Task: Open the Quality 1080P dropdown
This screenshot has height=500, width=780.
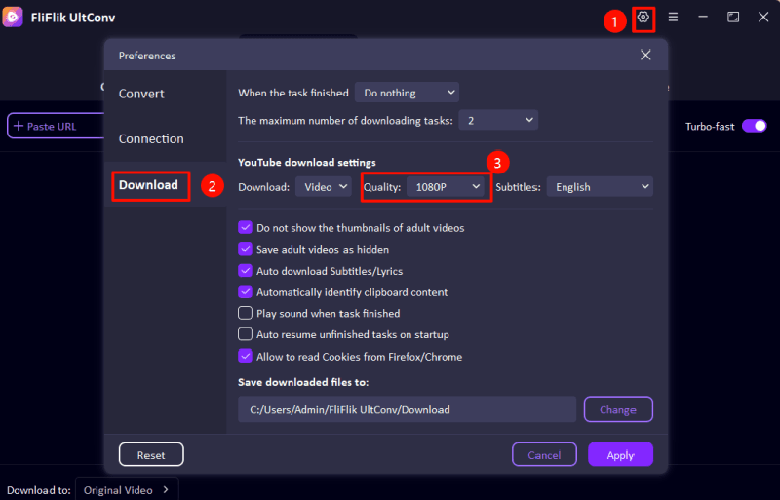Action: (x=446, y=187)
